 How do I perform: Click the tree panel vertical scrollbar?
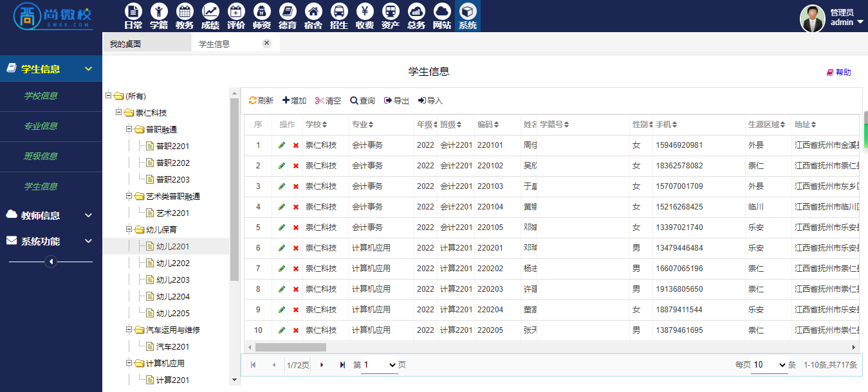click(234, 190)
